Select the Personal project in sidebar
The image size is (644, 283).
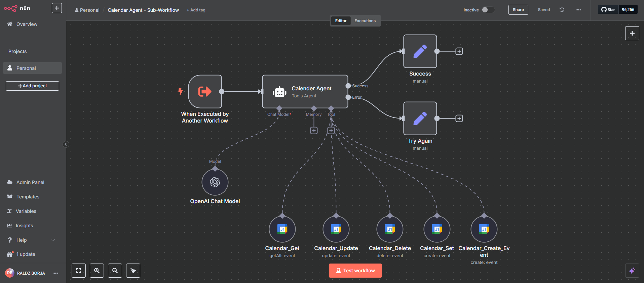(x=32, y=68)
